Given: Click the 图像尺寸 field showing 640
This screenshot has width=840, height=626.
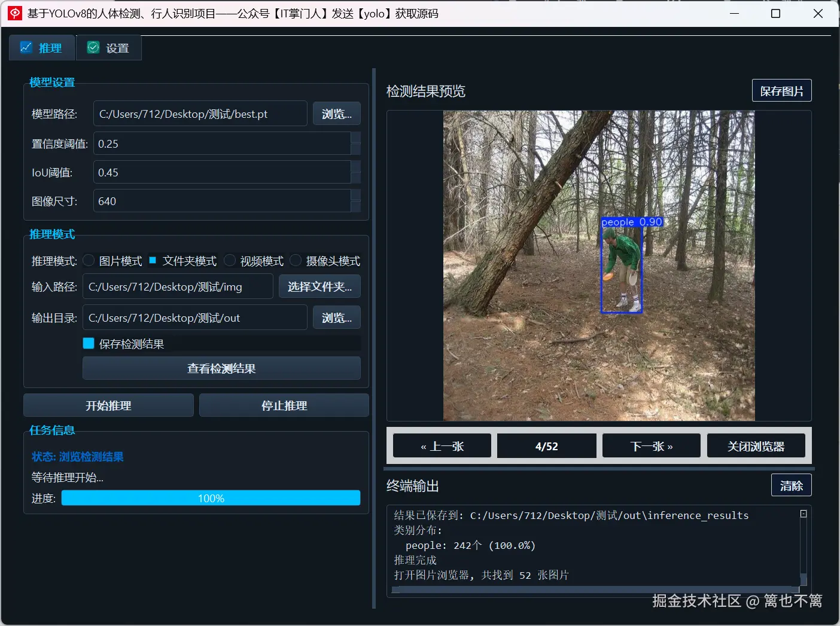Looking at the screenshot, I should click(222, 201).
